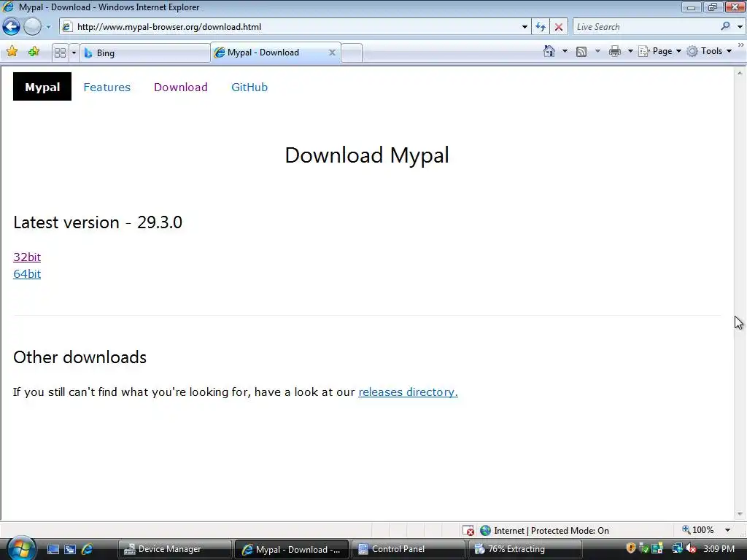Open the Page menu
Image resolution: width=747 pixels, height=560 pixels.
(x=659, y=51)
